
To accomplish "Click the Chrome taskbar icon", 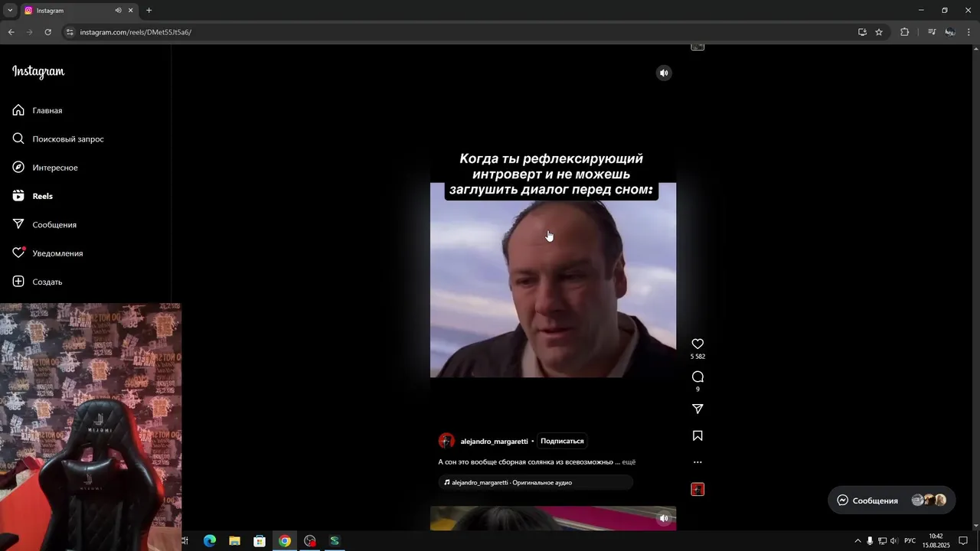I will (285, 540).
